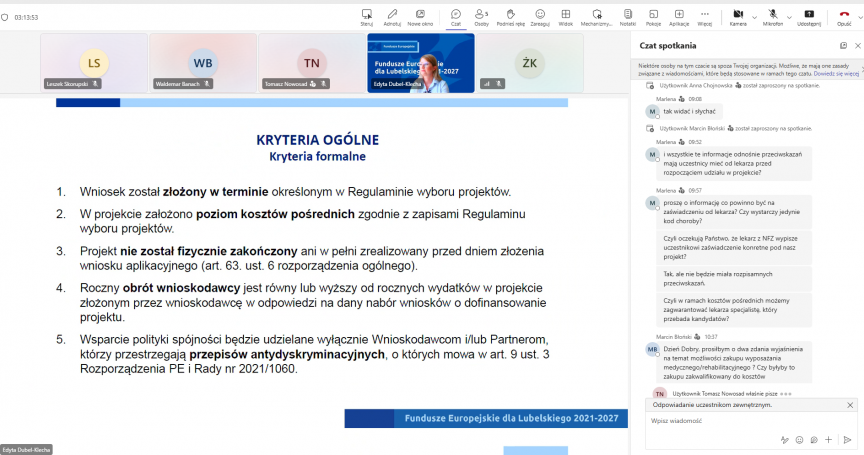The width and height of the screenshot is (864, 455).
Task: Expand the Mikrofon device options arrow
Action: pos(789,18)
